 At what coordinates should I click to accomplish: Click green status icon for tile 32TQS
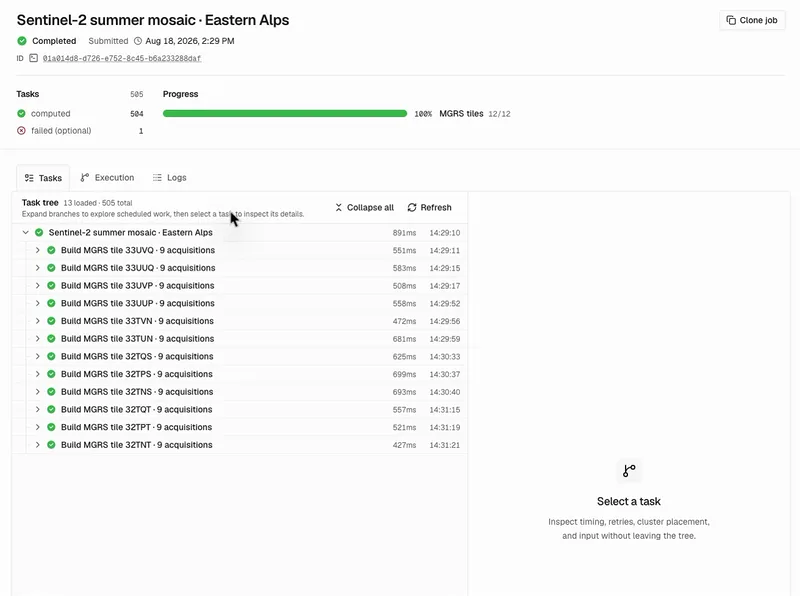click(x=51, y=357)
